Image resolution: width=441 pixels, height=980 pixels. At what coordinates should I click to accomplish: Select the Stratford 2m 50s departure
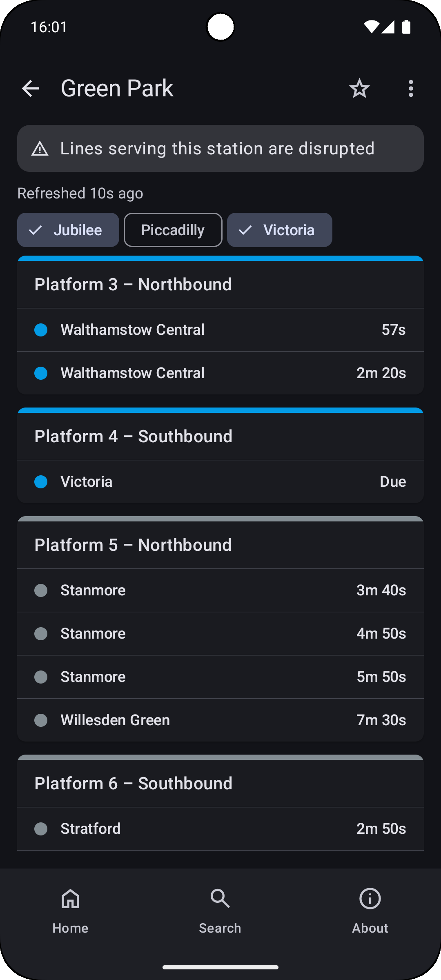coord(220,829)
